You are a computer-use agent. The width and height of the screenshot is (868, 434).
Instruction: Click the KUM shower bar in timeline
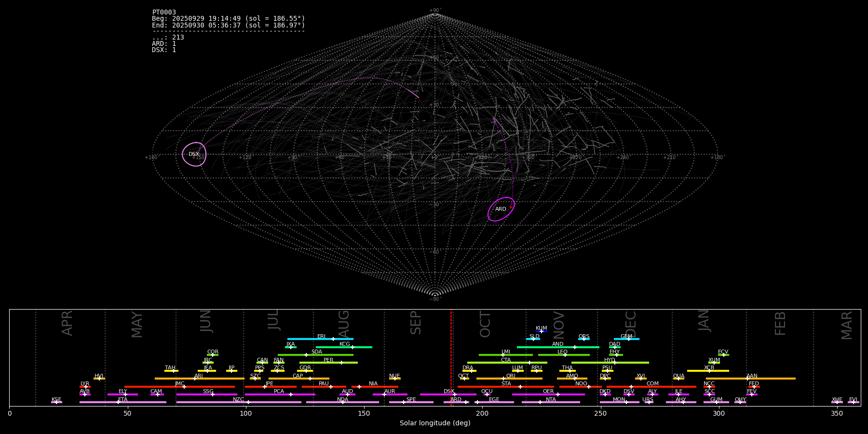[x=542, y=331]
